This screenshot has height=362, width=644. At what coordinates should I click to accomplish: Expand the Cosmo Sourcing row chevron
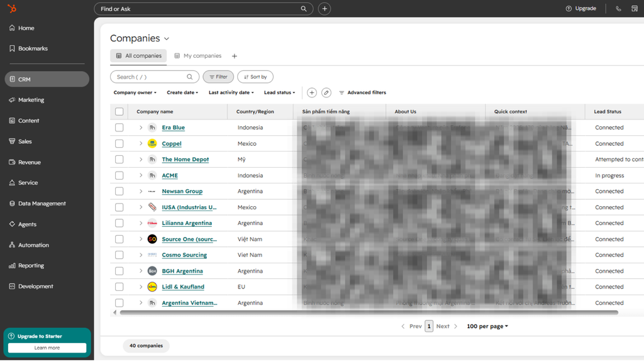[140, 255]
